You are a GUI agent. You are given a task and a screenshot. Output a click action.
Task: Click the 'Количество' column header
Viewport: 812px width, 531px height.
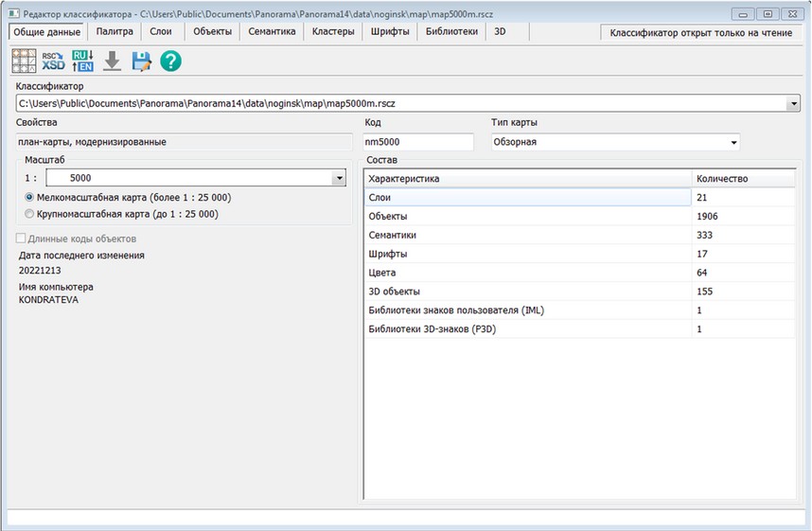pyautogui.click(x=741, y=178)
